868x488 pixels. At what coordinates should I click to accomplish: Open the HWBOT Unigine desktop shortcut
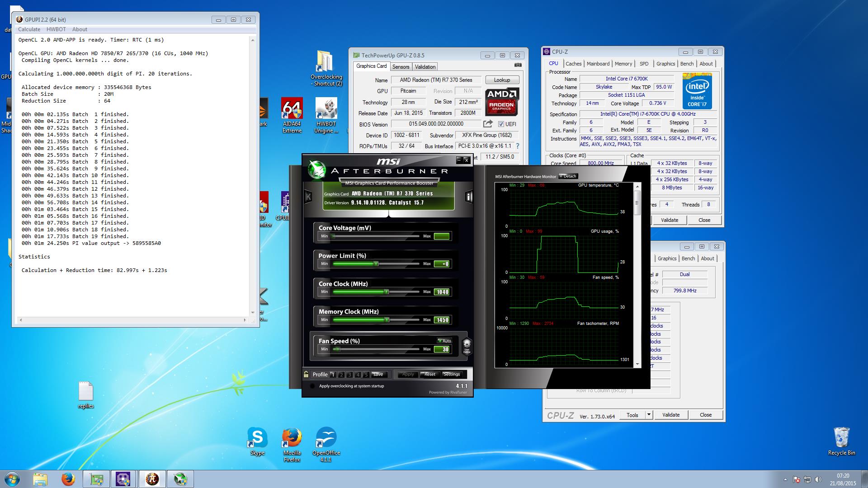[x=326, y=116]
